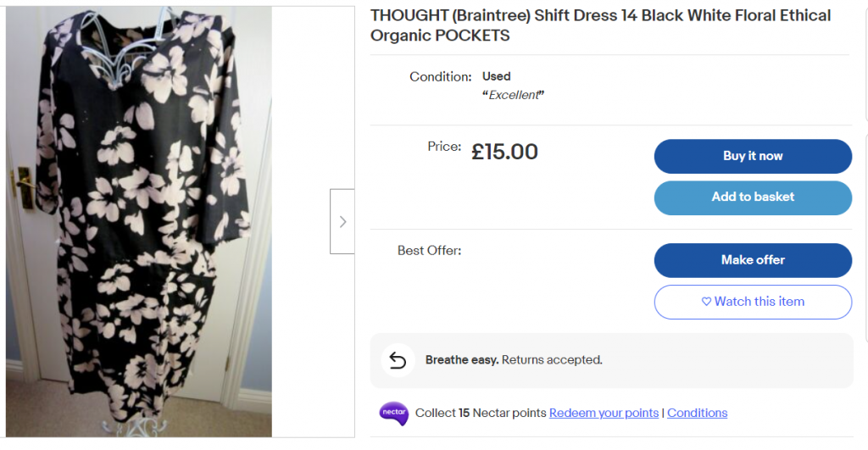Click the THOUGHT Shift Dress listing title
This screenshot has width=868, height=450.
click(600, 25)
